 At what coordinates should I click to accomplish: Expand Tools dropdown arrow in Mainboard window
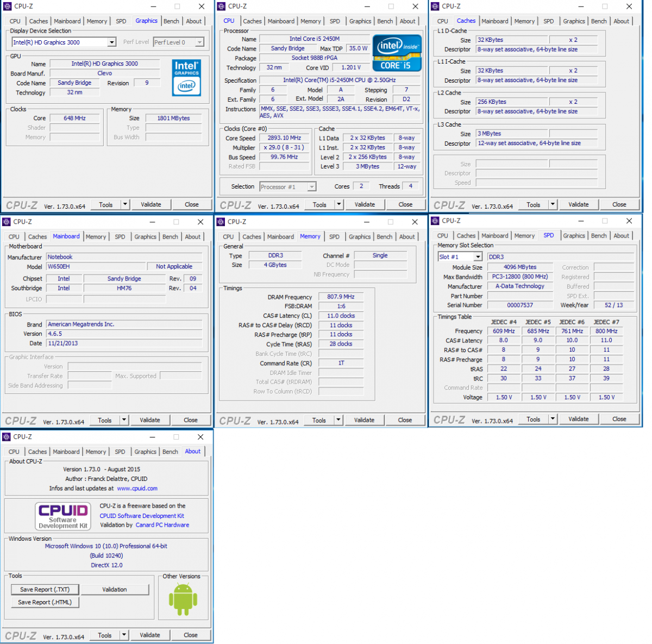pyautogui.click(x=124, y=420)
